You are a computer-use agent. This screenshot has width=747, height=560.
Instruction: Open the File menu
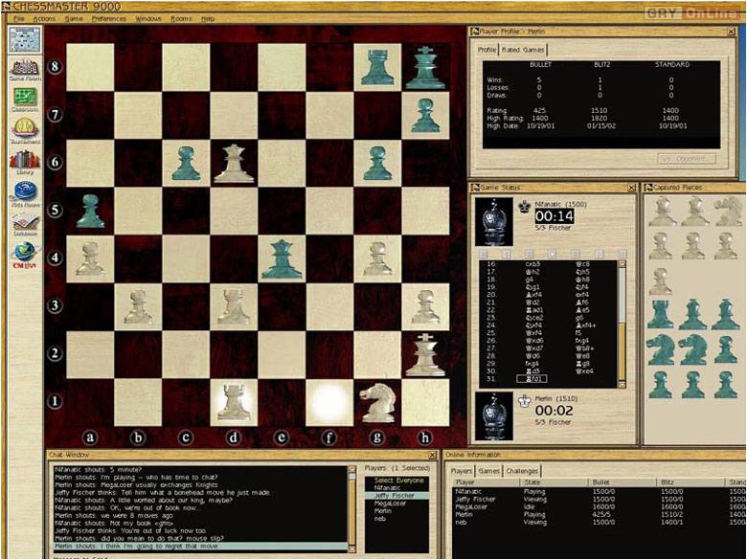18,18
